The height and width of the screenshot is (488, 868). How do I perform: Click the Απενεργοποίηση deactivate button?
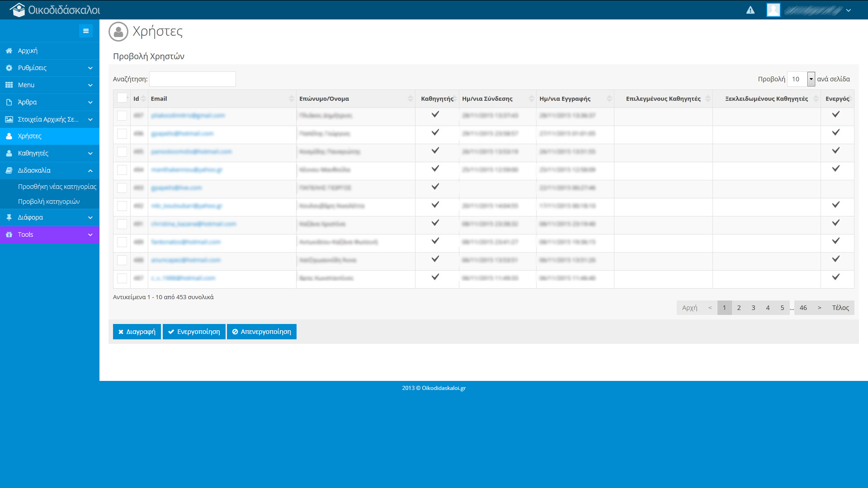coord(262,332)
